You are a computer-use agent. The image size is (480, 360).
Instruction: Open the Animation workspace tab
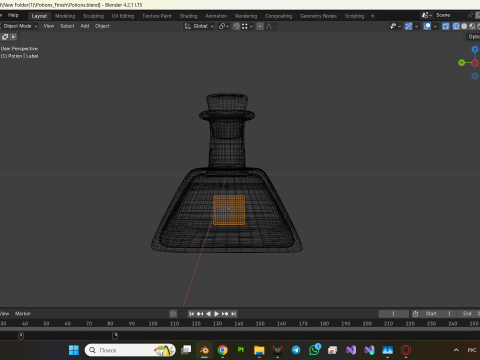click(x=216, y=16)
